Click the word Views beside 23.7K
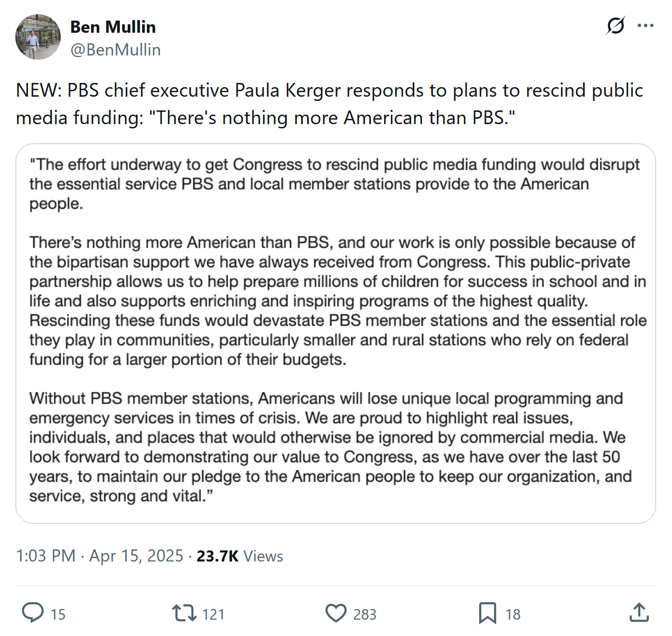This screenshot has height=636, width=672. tap(263, 556)
